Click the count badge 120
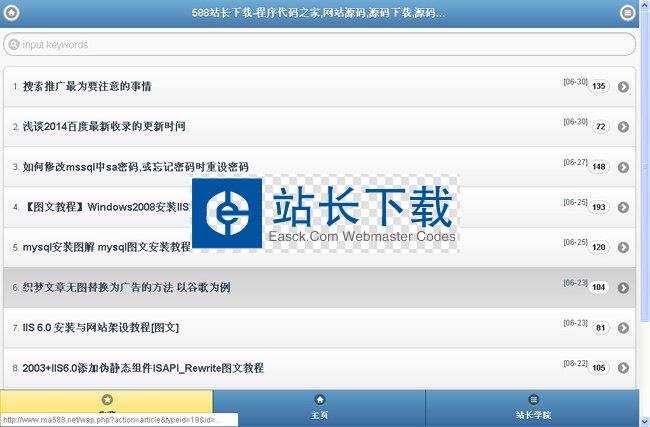Image resolution: width=650 pixels, height=427 pixels. point(599,247)
